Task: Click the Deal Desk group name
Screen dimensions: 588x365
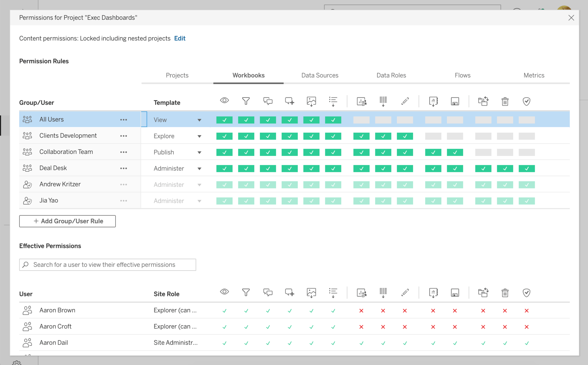Action: pos(53,168)
